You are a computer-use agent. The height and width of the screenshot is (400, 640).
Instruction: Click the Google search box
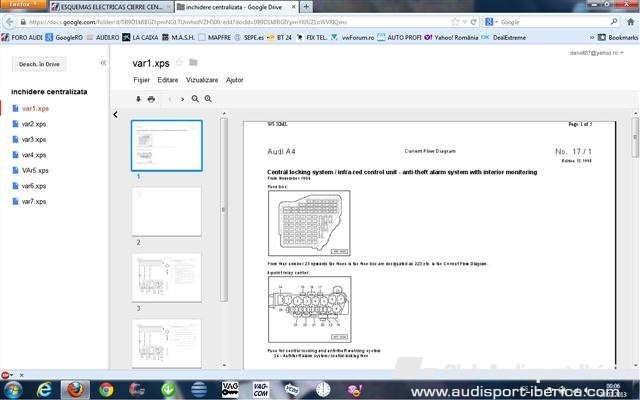coord(553,22)
